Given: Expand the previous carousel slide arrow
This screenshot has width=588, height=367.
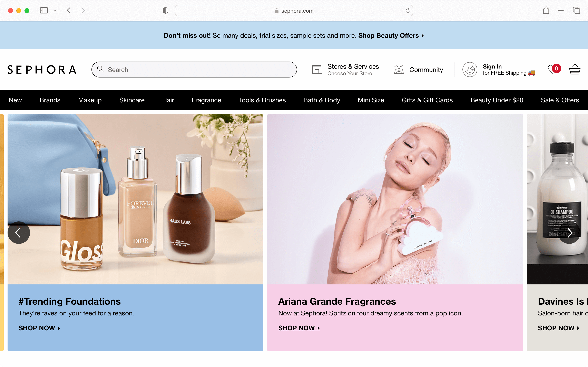Looking at the screenshot, I should (19, 233).
